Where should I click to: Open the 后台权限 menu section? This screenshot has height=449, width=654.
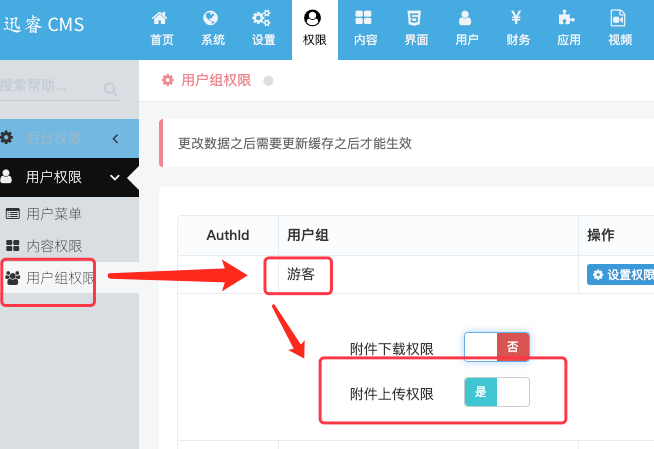point(69,138)
